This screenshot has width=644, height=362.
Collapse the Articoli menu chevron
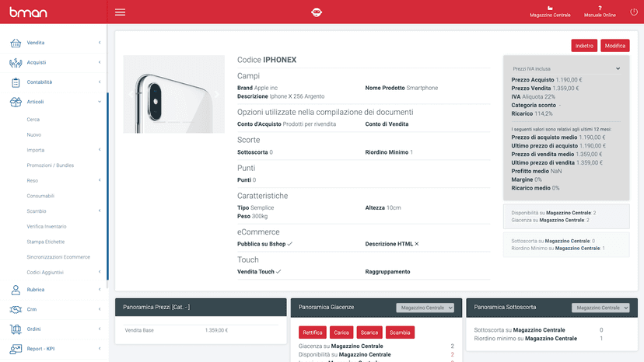tap(100, 102)
